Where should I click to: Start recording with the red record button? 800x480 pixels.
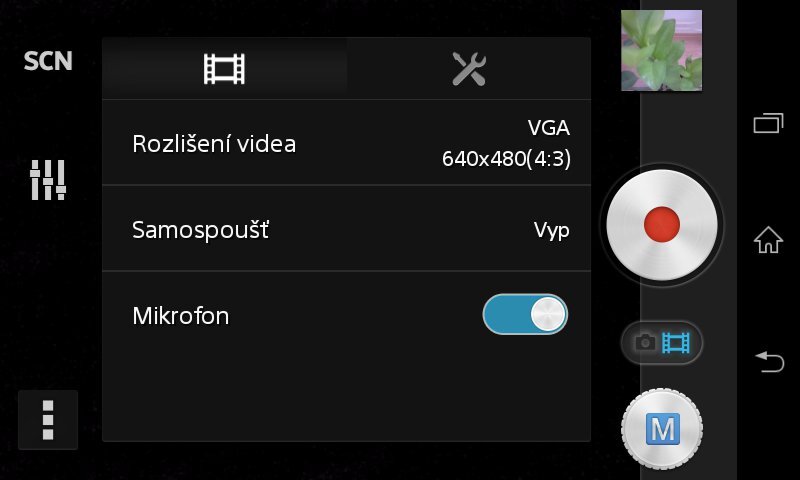click(x=662, y=224)
